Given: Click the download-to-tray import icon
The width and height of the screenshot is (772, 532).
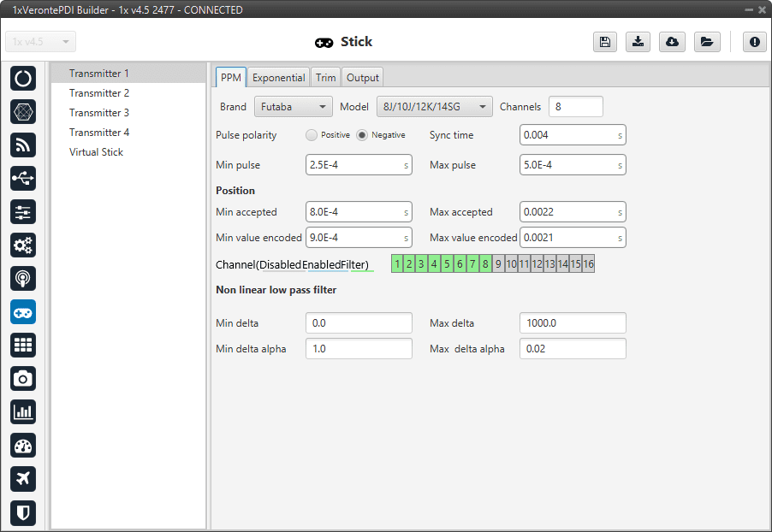Looking at the screenshot, I should click(x=638, y=42).
